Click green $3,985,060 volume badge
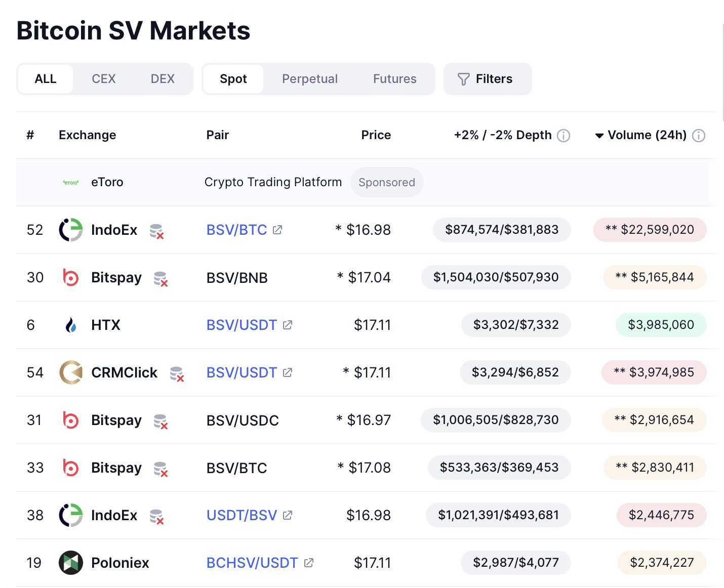724x588 pixels. [x=661, y=325]
